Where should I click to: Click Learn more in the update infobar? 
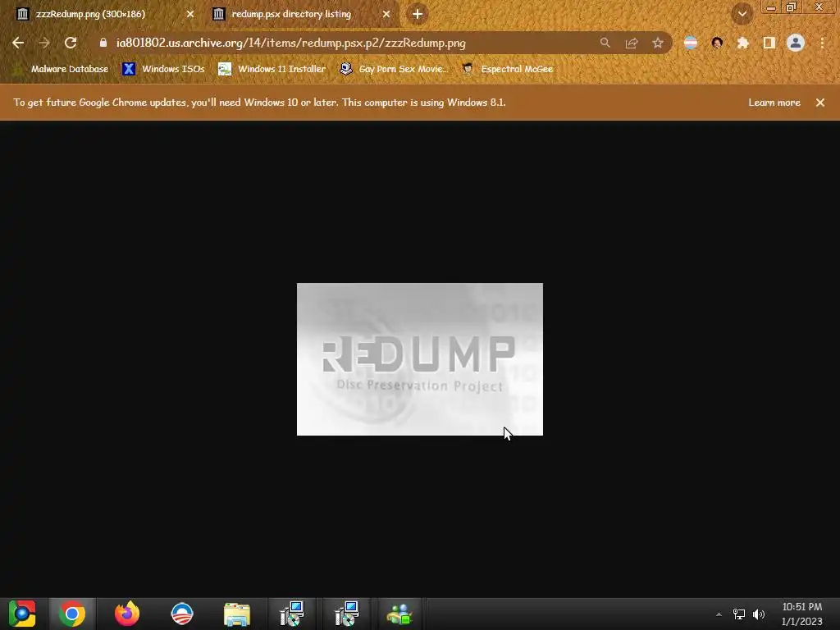[774, 103]
